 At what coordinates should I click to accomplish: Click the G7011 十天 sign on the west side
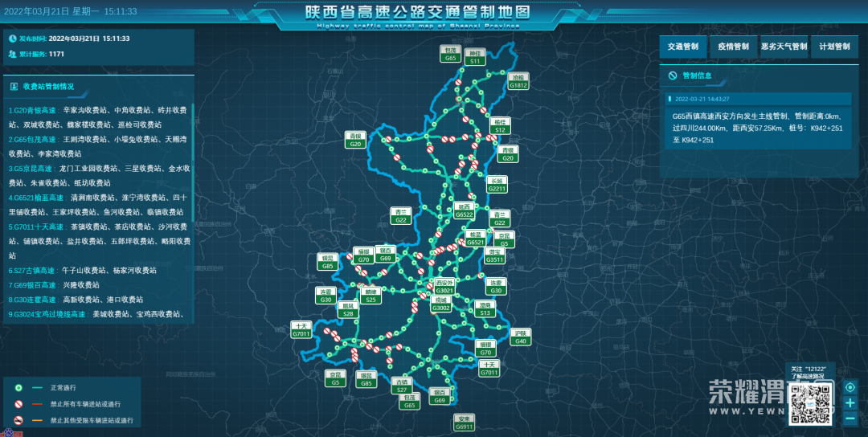(x=301, y=329)
